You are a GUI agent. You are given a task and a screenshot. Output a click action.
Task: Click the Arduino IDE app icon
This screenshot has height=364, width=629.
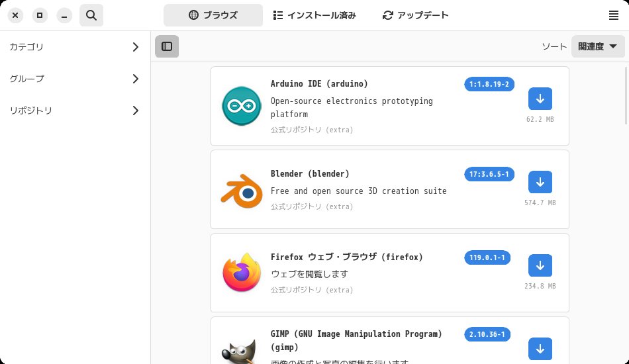point(242,106)
